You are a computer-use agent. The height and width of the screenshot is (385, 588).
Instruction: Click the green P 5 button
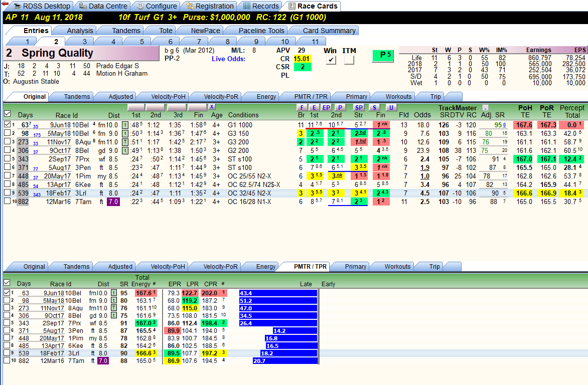383,56
